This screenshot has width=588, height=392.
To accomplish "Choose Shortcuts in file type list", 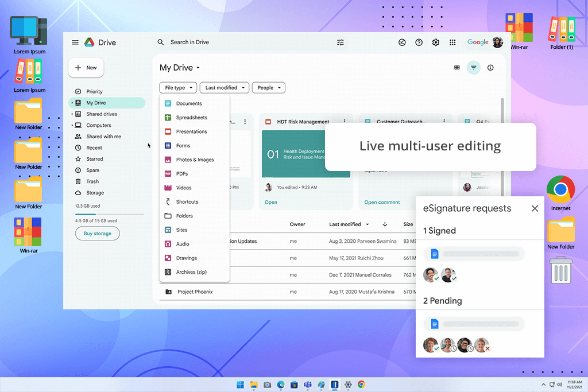I will click(x=194, y=201).
